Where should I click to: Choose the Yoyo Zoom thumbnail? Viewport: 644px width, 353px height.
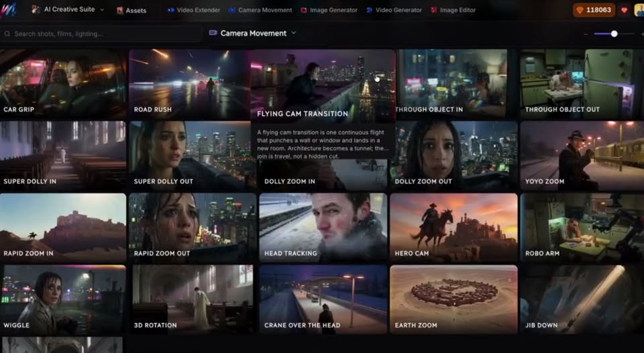[582, 156]
